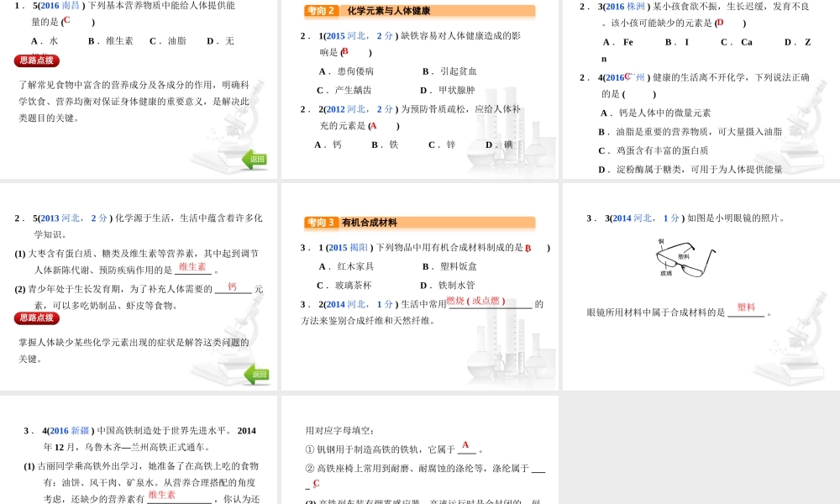This screenshot has height=504, width=840.
Task: Click the green 返回 arrow on the 2013 河北 question 2.5 slide
Action: [256, 375]
